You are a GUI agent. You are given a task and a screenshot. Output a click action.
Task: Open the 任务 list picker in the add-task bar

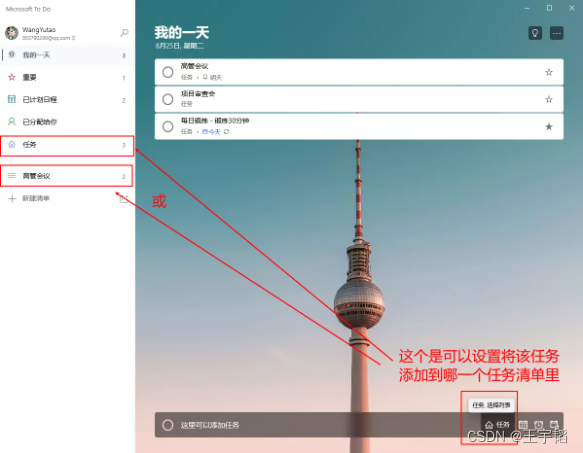coord(497,424)
